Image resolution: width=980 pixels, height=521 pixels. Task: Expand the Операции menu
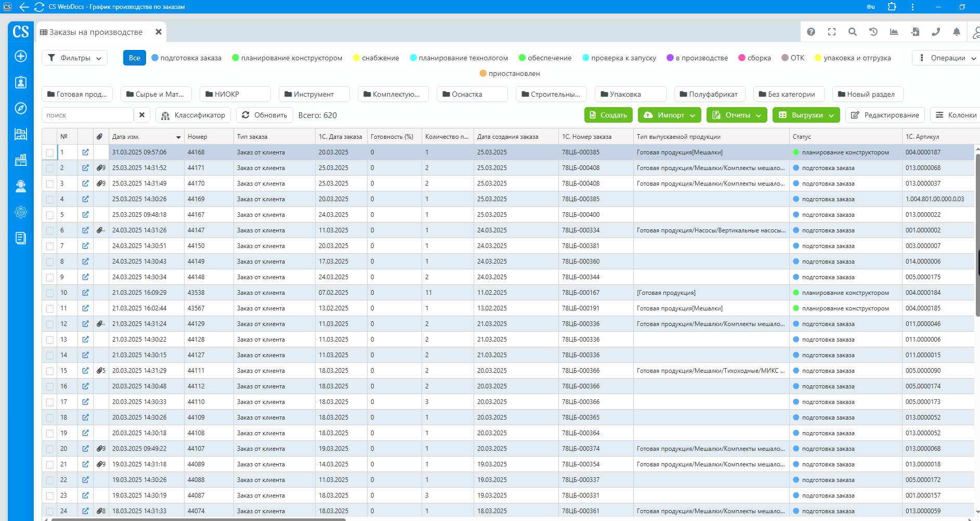[x=947, y=58]
